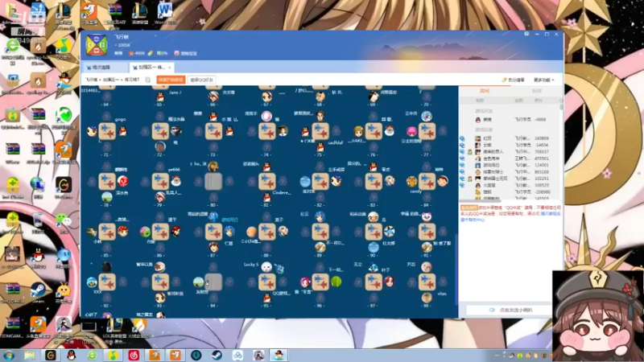Click the orange quick start game button
This screenshot has width=644, height=362.
171,80
